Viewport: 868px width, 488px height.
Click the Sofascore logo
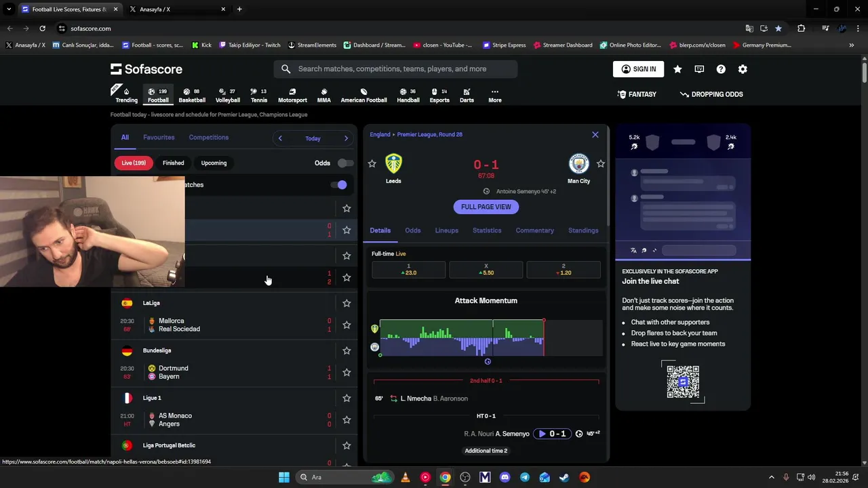tap(146, 69)
